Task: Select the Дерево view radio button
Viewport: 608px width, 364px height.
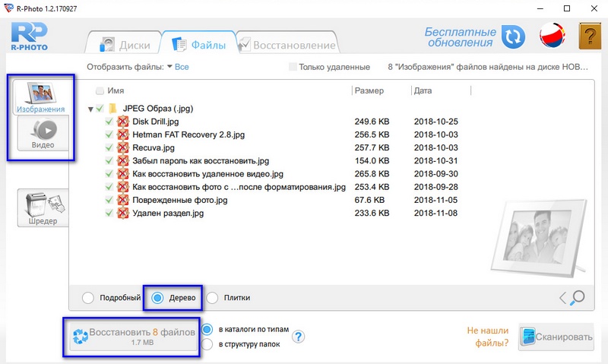Action: pos(157,298)
